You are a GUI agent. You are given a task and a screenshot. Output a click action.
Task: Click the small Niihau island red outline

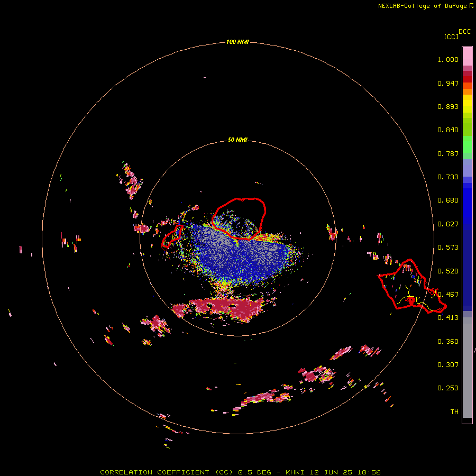tap(172, 237)
